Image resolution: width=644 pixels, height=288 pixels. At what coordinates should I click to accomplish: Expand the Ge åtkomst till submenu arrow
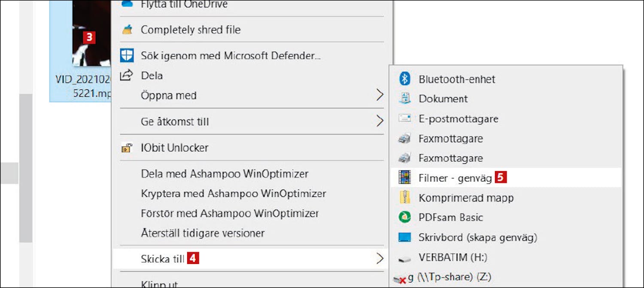tap(380, 121)
